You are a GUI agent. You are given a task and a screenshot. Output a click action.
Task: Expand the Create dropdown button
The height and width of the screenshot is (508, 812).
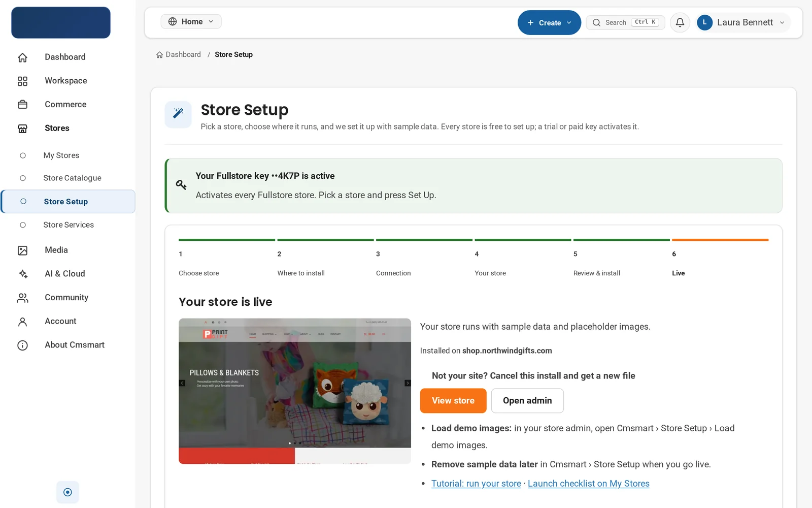[x=549, y=22]
